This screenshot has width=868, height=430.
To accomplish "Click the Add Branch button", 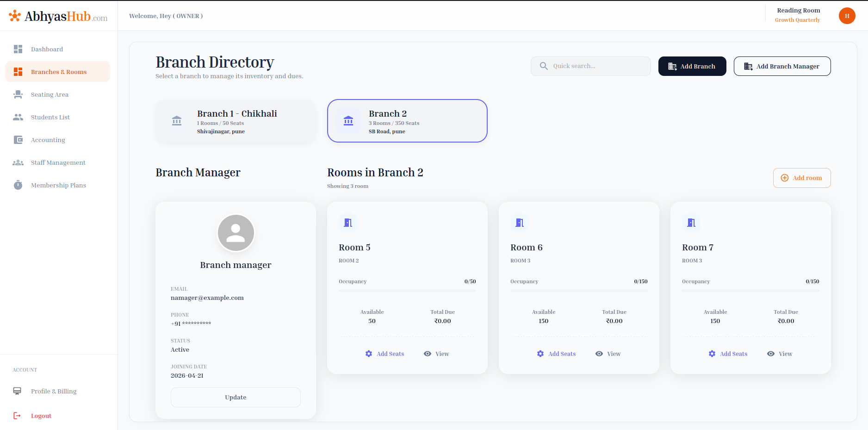I will (x=692, y=66).
